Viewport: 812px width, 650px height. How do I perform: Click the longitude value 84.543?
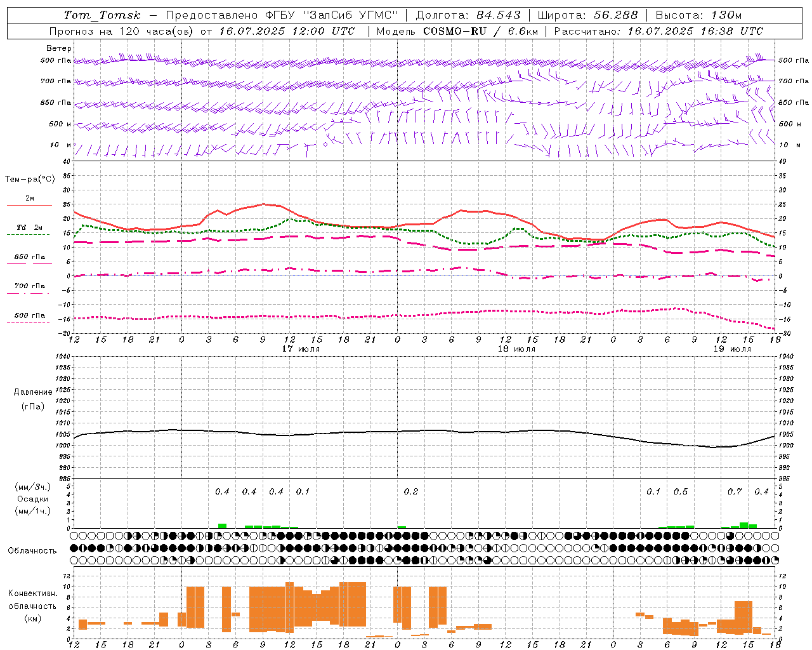point(499,15)
